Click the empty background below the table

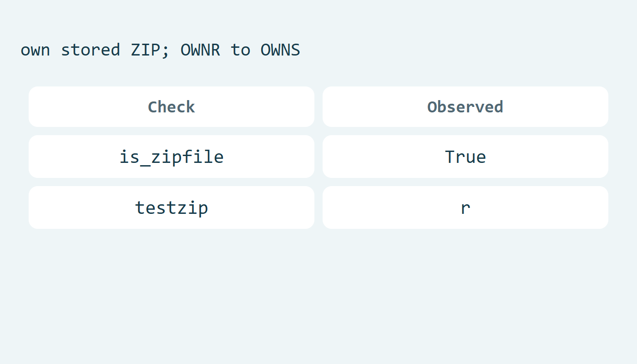[318, 296]
